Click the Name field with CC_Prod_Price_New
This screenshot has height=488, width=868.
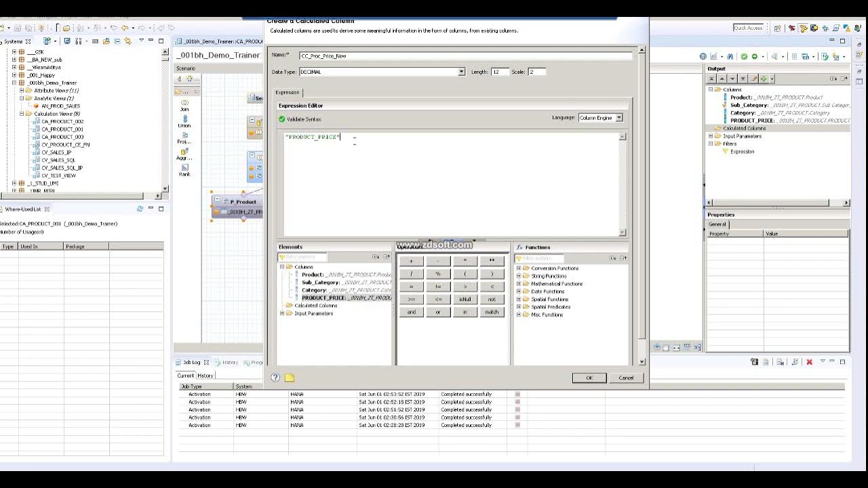click(466, 56)
